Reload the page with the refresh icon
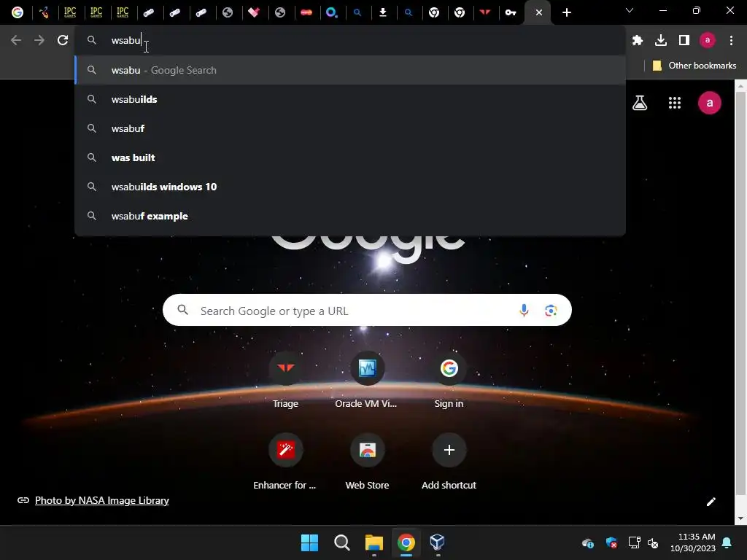747x560 pixels. click(x=63, y=41)
